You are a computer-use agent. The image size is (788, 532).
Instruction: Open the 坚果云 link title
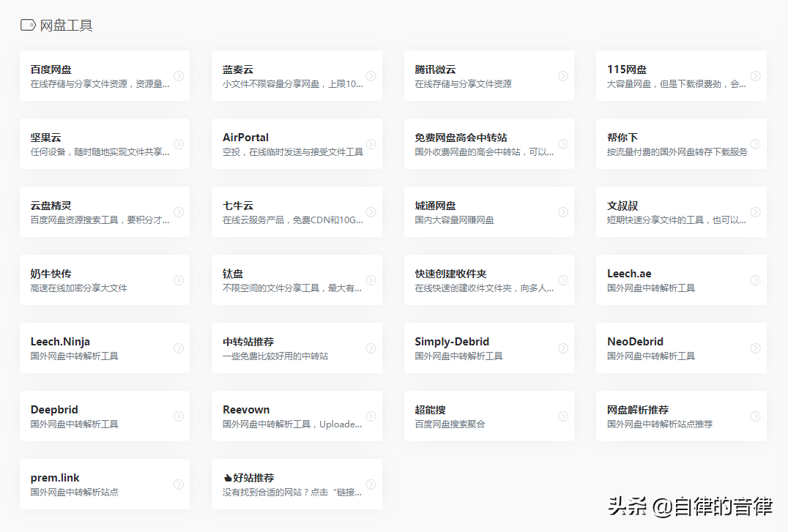45,138
